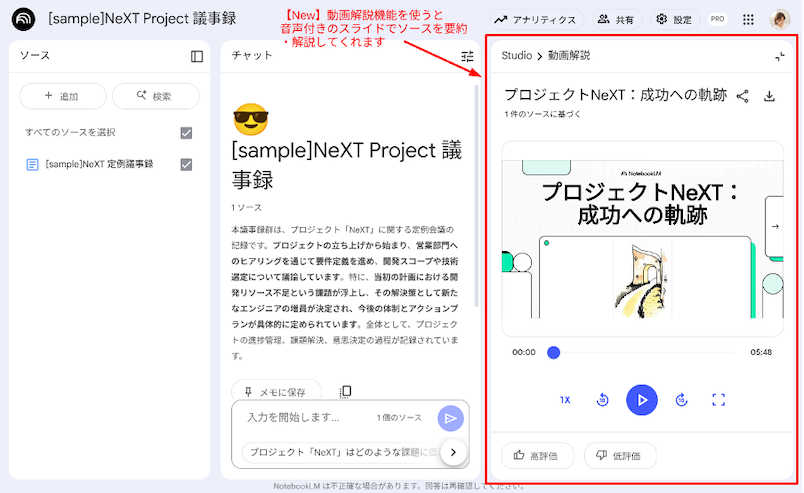The width and height of the screenshot is (804, 493).
Task: Click the video progress slider handle
Action: (553, 352)
